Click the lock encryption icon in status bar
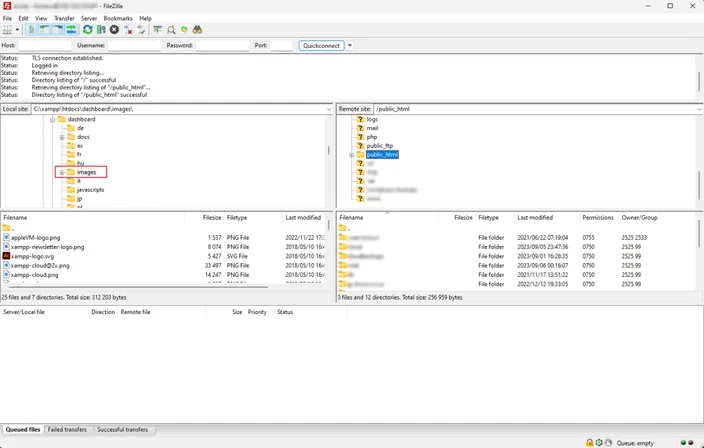 (x=590, y=443)
